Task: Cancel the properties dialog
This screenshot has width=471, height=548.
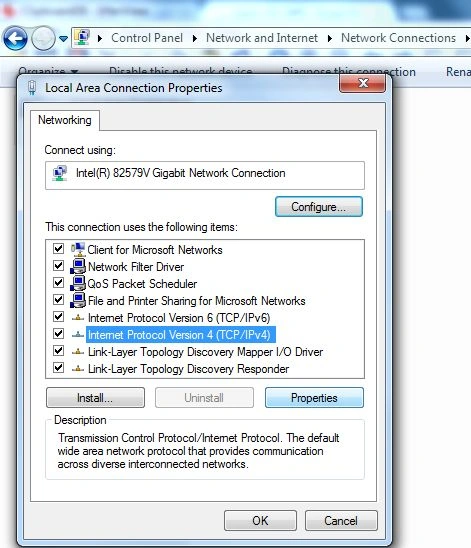Action: tap(341, 520)
